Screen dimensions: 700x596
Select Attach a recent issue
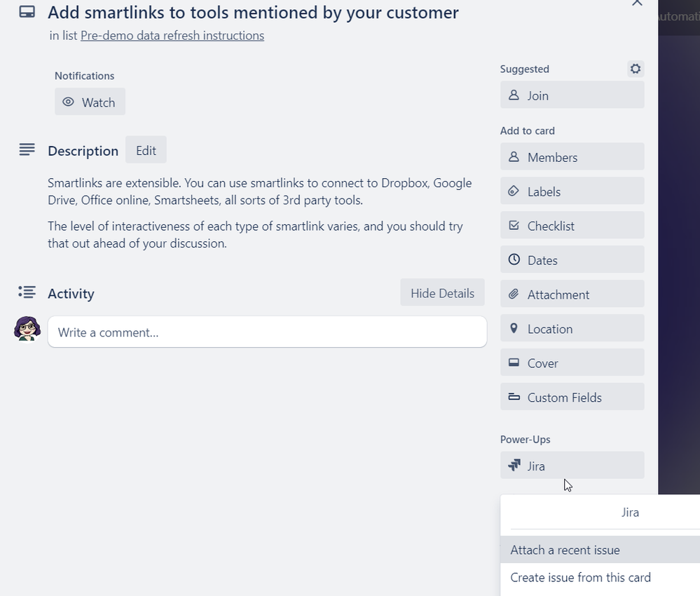[565, 550]
